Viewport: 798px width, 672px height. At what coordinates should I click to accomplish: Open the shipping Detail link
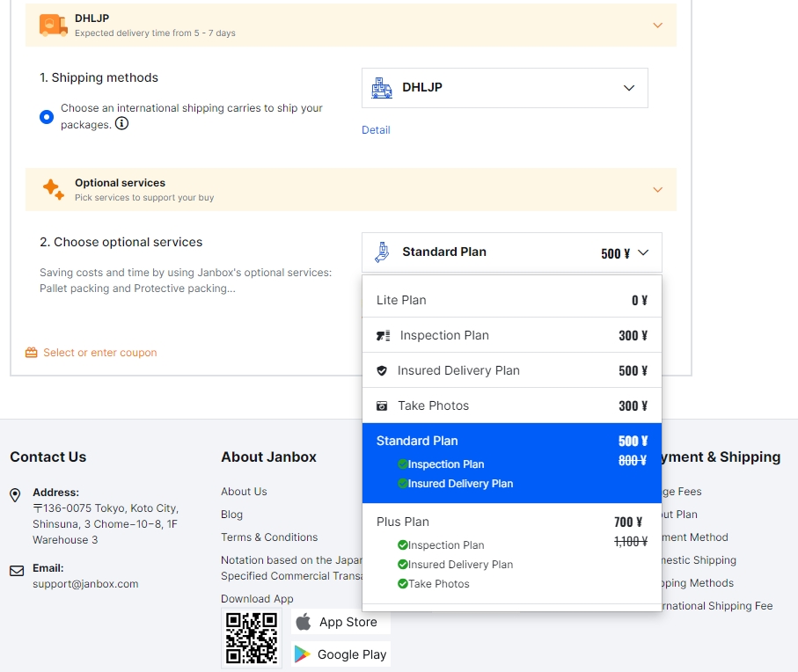[x=376, y=130]
